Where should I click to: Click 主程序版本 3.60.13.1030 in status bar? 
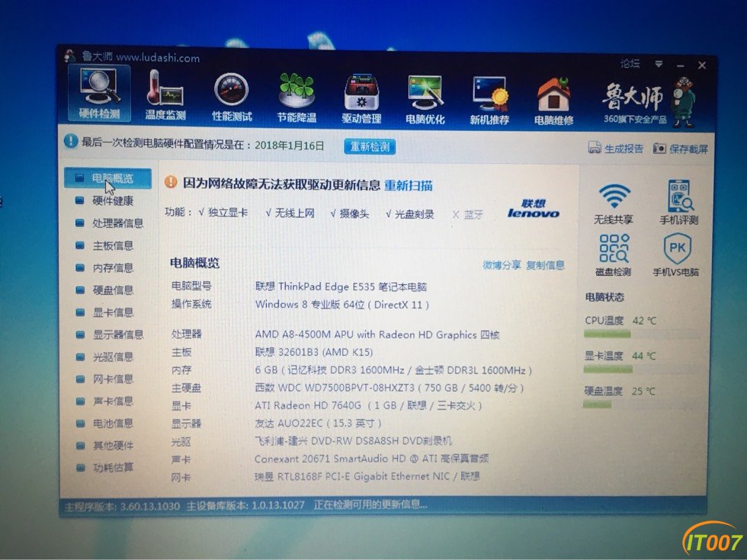(x=122, y=507)
